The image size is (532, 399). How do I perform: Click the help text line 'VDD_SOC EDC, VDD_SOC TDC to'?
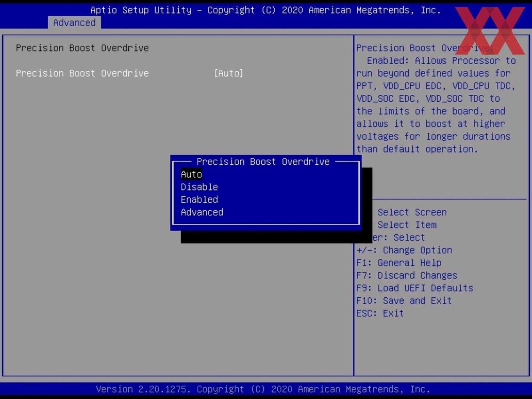point(428,99)
